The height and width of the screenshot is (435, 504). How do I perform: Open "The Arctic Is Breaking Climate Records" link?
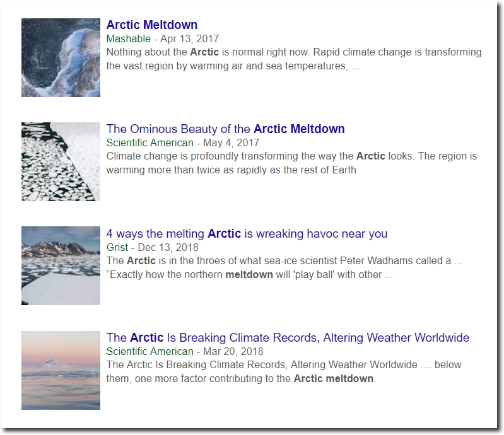coord(288,338)
